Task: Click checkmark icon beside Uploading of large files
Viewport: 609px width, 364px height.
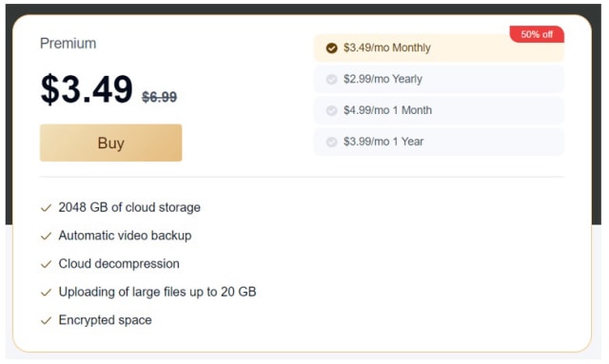Action: tap(46, 292)
